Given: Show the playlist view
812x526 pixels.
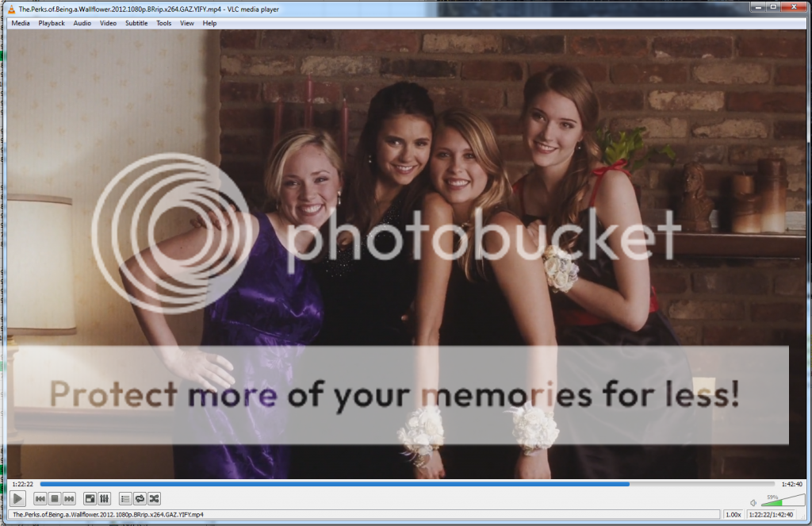Looking at the screenshot, I should (124, 498).
